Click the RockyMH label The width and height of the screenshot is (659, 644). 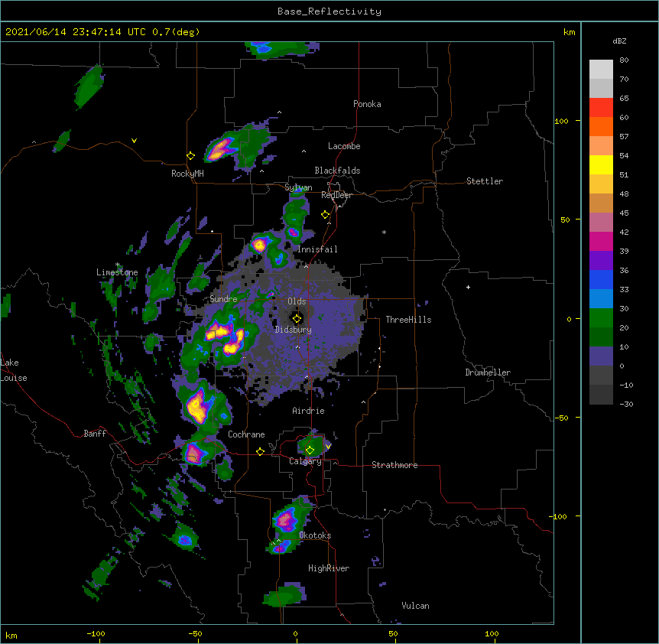187,174
